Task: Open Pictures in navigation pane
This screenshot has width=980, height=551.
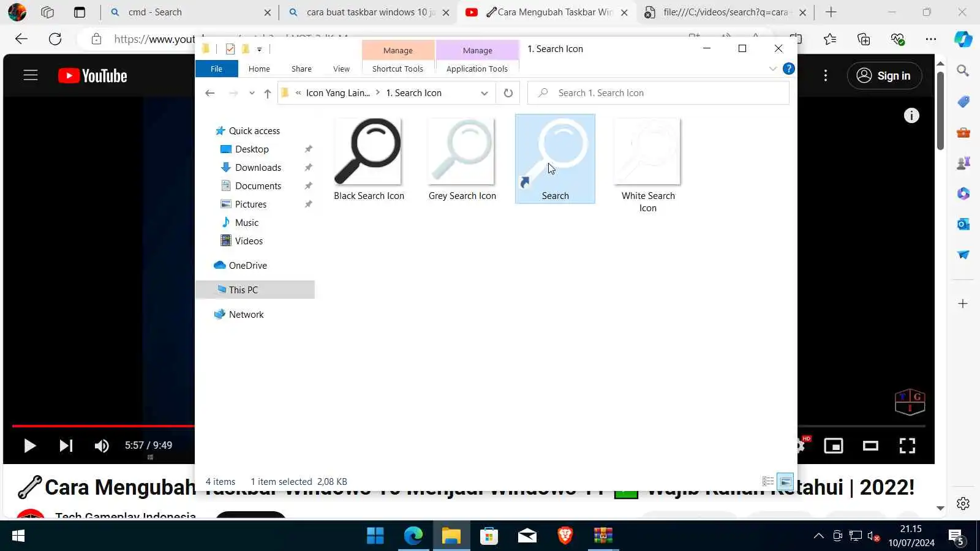Action: click(x=251, y=204)
